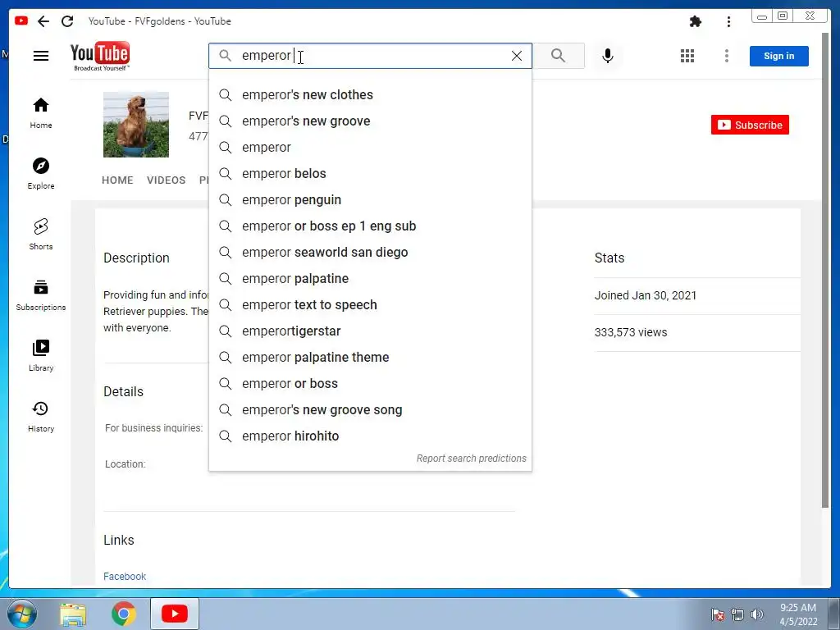Choose suggestion "emperor palpatine theme"
Image resolution: width=840 pixels, height=630 pixels.
[x=370, y=358]
